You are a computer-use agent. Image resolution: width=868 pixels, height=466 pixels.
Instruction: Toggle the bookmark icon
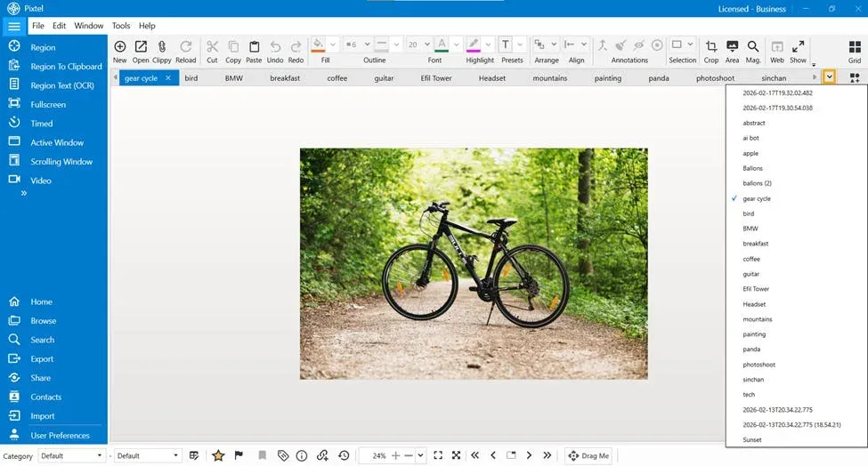tap(263, 455)
